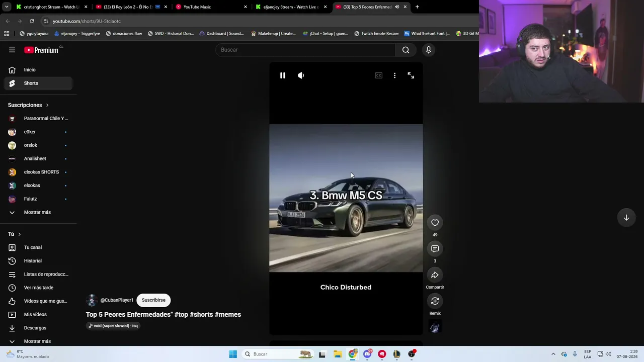Image resolution: width=644 pixels, height=362 pixels.
Task: Open the orslok channel subscription
Action: (38, 145)
